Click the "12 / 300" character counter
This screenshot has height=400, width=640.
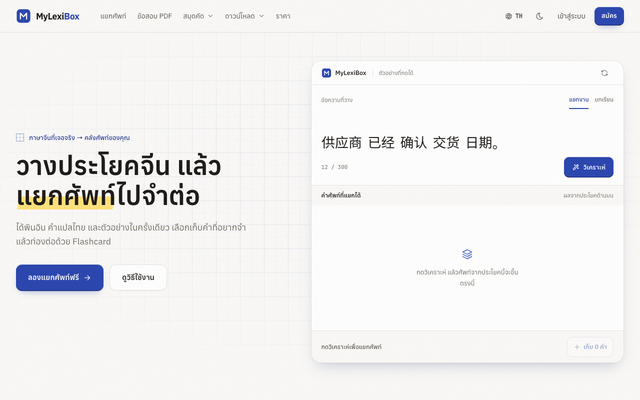[x=334, y=167]
